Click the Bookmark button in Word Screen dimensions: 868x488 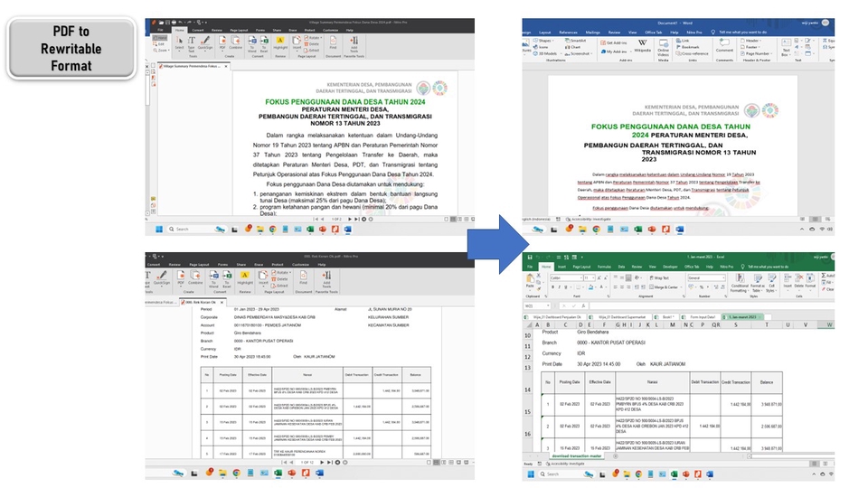coord(688,47)
